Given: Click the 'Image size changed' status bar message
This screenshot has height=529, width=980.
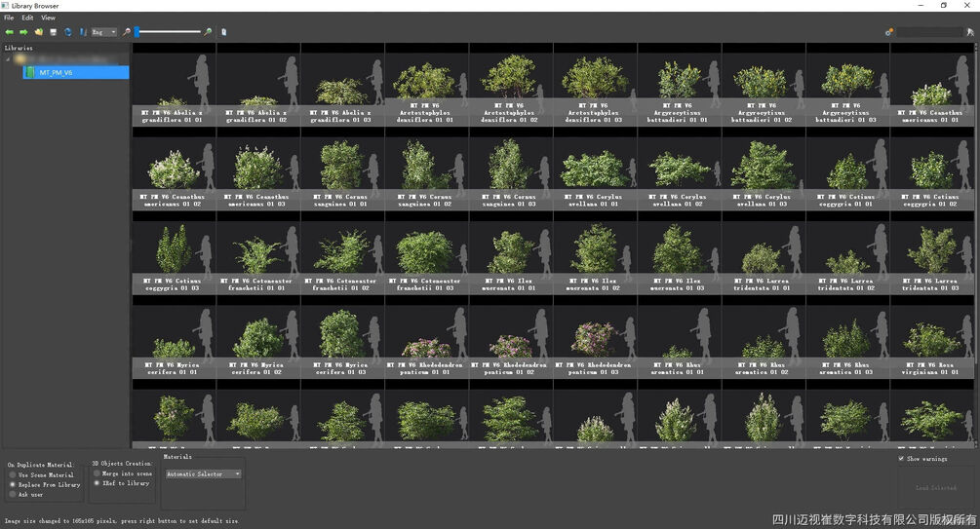Looking at the screenshot, I should (x=121, y=521).
